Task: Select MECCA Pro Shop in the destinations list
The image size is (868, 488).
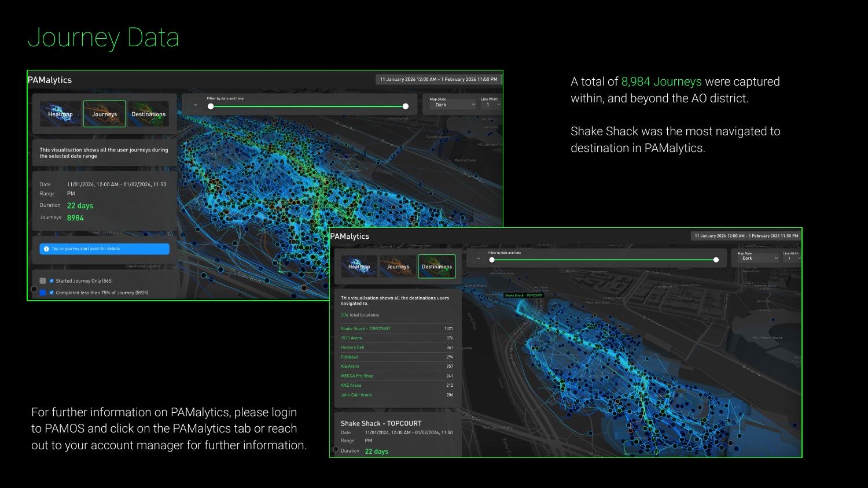Action: coord(397,376)
